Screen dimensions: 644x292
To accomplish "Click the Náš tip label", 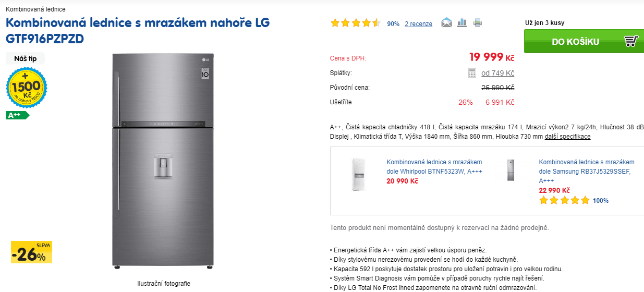I will click(x=25, y=58).
